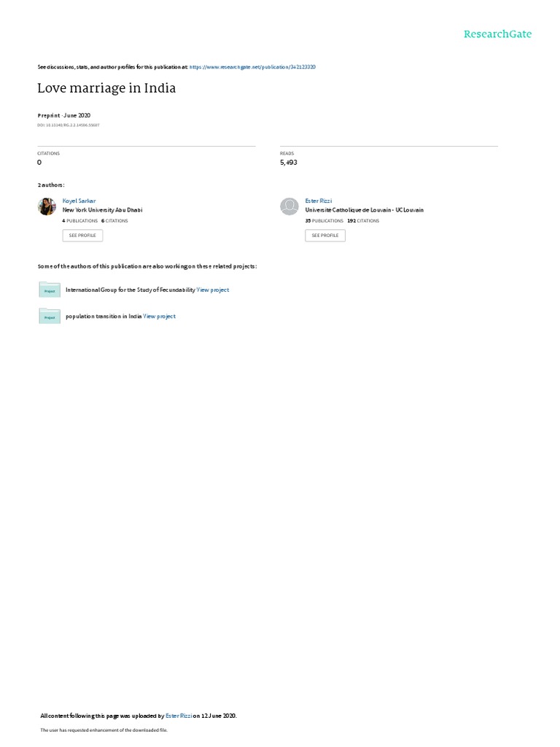Image resolution: width=560 pixels, height=747 pixels.
Task: Click the population transition project folder icon
Action: point(50,317)
